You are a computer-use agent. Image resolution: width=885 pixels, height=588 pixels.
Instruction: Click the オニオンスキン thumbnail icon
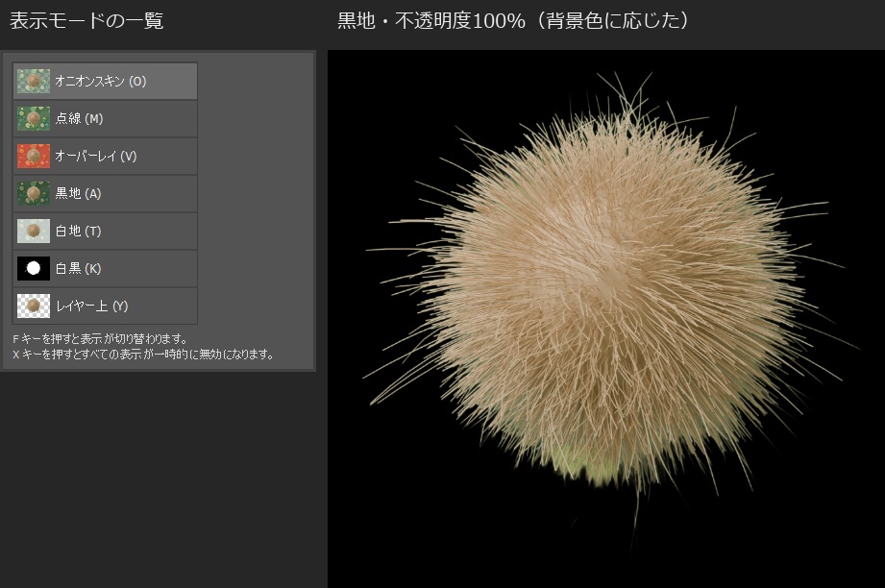34,82
